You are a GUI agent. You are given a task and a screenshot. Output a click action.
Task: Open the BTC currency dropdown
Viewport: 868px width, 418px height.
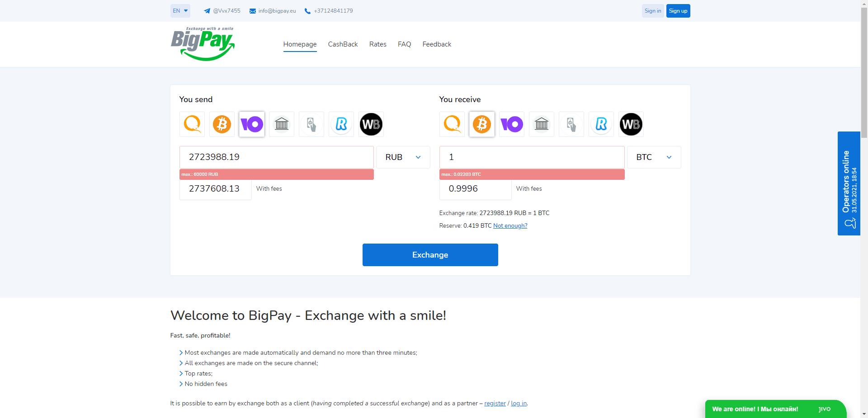(x=654, y=157)
